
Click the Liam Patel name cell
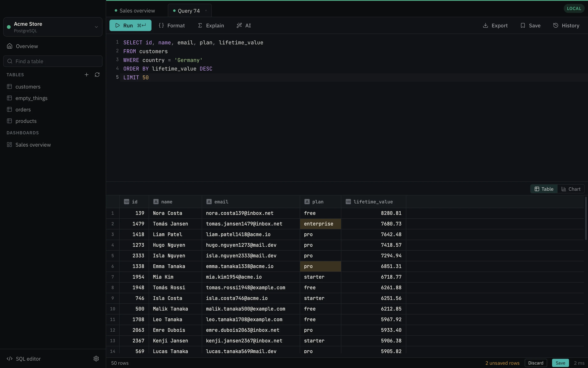point(175,234)
